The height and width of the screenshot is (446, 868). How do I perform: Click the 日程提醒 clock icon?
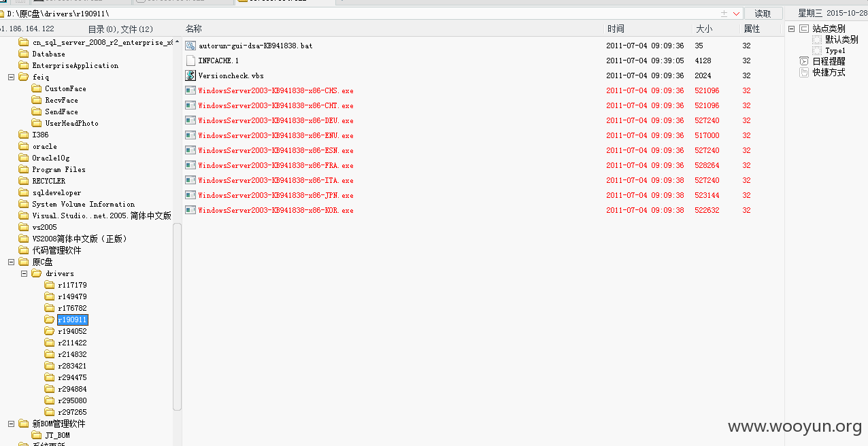[x=804, y=61]
